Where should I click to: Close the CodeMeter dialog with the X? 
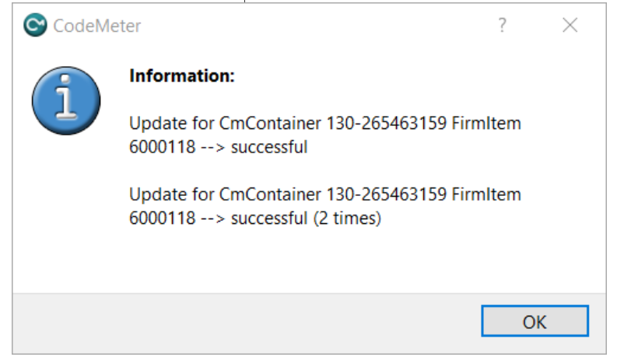pyautogui.click(x=570, y=26)
